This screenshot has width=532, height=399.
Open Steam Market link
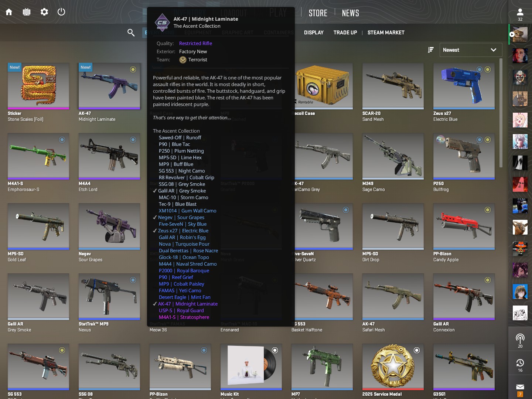[x=386, y=33]
